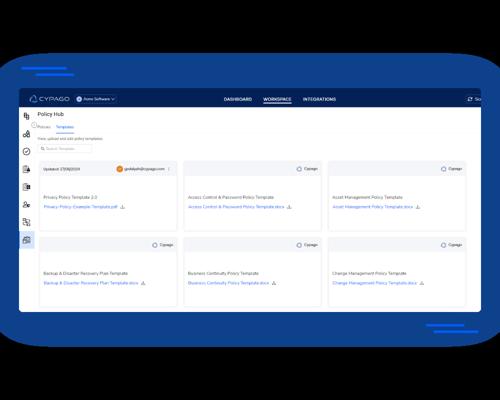This screenshot has height=400, width=500.
Task: Open Change Management Policy Template docx link
Action: coord(375,283)
